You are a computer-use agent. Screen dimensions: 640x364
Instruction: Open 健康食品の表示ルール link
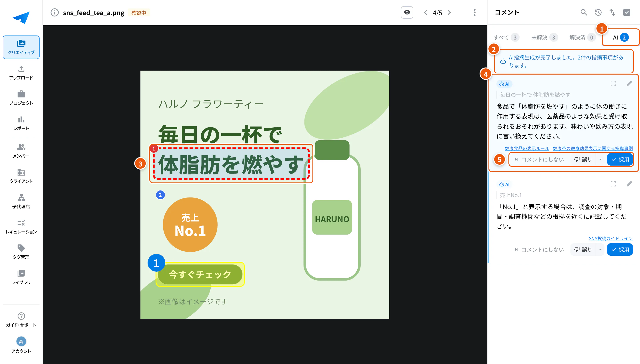pyautogui.click(x=527, y=148)
